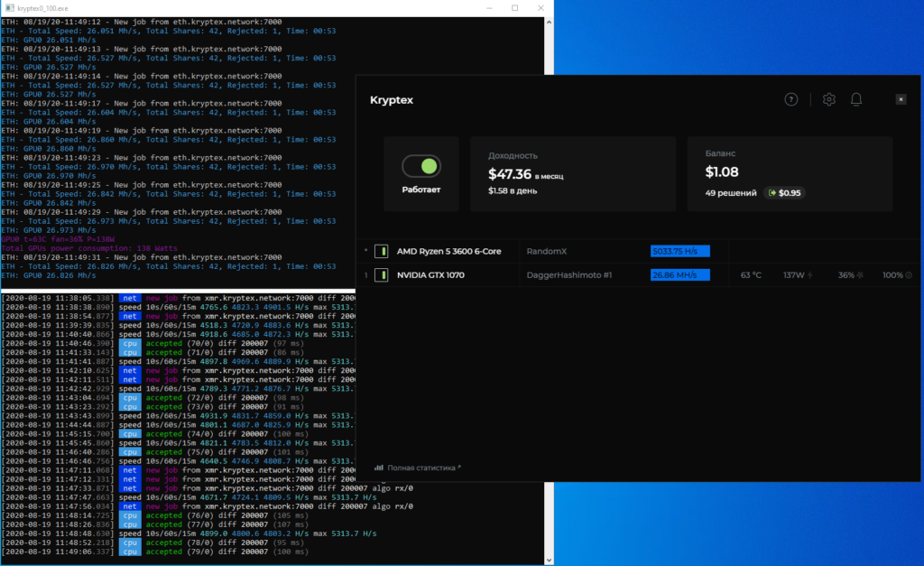This screenshot has height=566, width=924.
Task: Expand the AMD Ryzen 5 3600 6-Core row
Action: coord(365,251)
